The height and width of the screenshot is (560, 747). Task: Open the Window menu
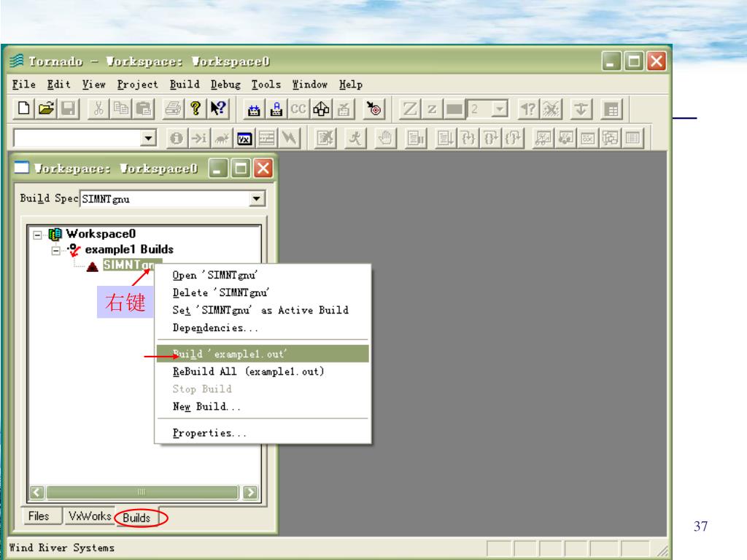pos(309,85)
